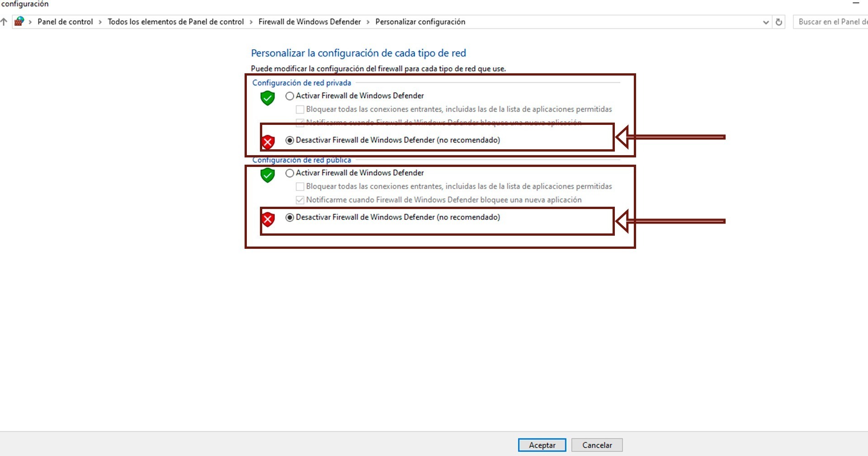Select Activar Firewall for public network
This screenshot has width=868, height=456.
(x=290, y=173)
